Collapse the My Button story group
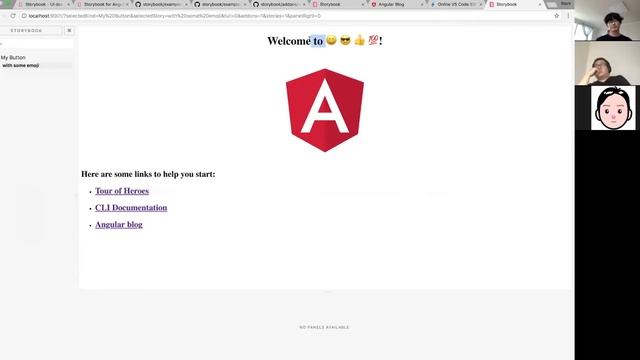Viewport: 640px width, 360px height. [x=13, y=58]
